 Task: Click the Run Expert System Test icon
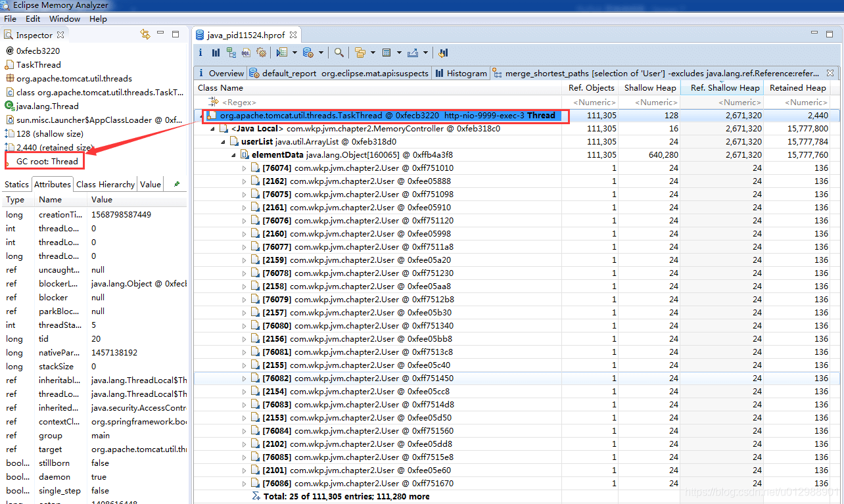(x=282, y=53)
